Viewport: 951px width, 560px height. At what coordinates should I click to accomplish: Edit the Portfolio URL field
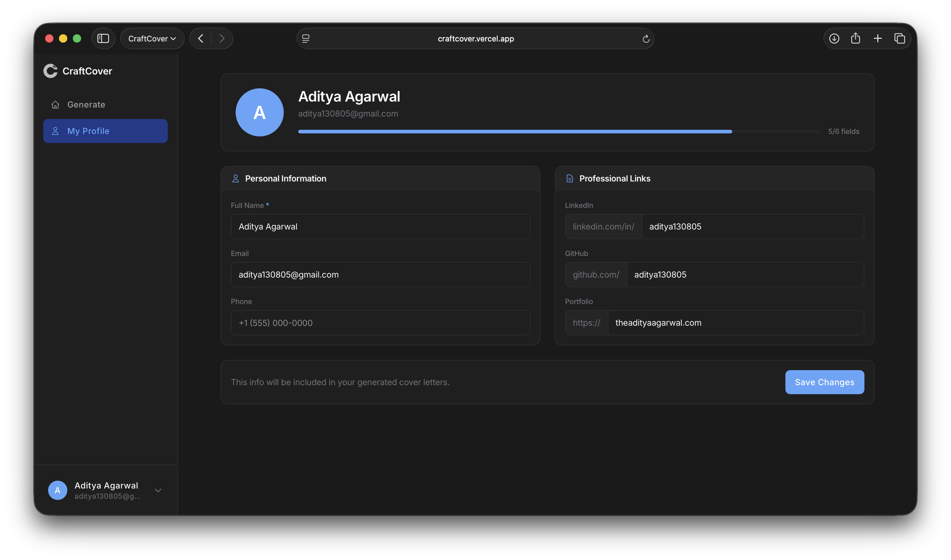point(735,323)
